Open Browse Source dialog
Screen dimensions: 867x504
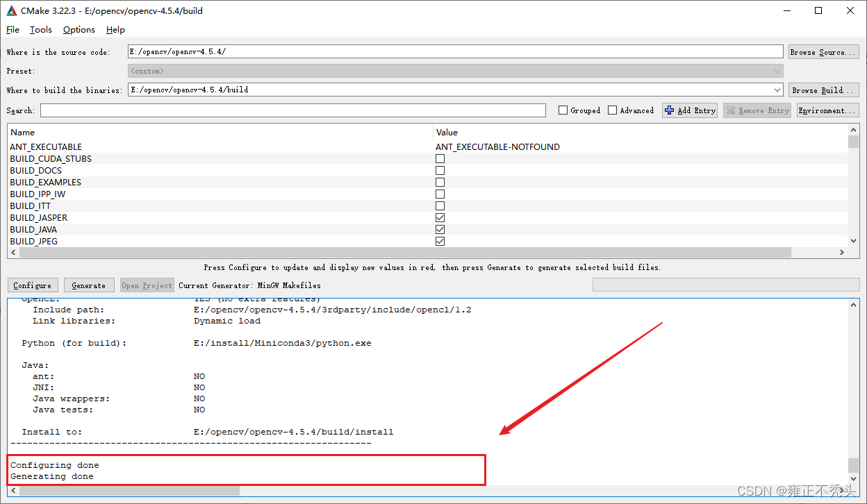[823, 51]
